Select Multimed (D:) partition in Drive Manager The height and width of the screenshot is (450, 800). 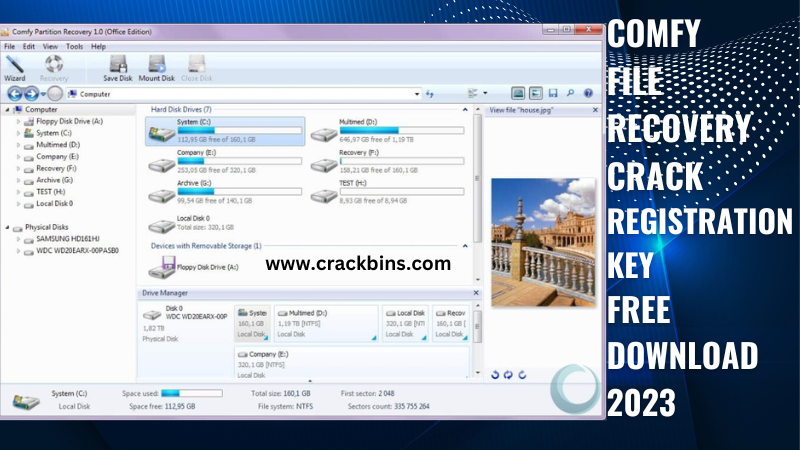pos(326,323)
